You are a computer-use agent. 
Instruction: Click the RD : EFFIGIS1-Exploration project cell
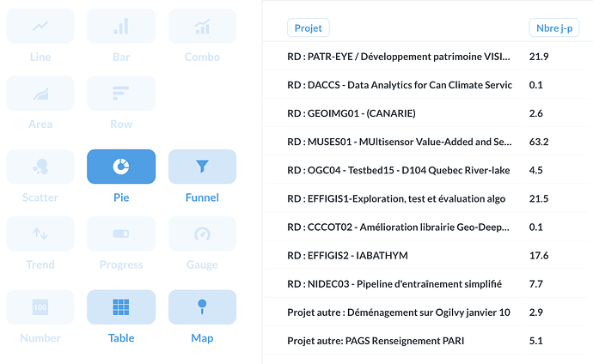[x=396, y=198]
